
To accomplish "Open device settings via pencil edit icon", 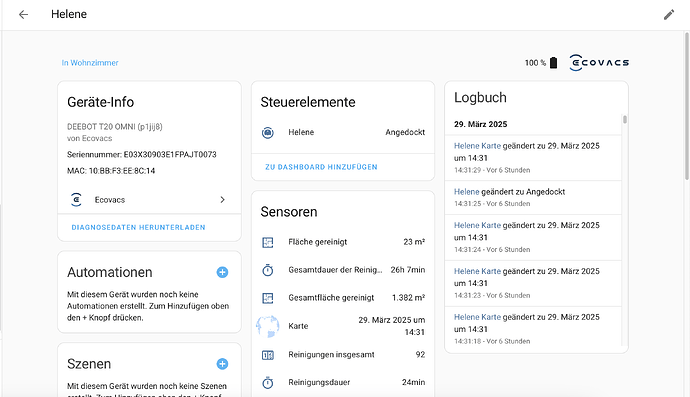I will click(669, 15).
